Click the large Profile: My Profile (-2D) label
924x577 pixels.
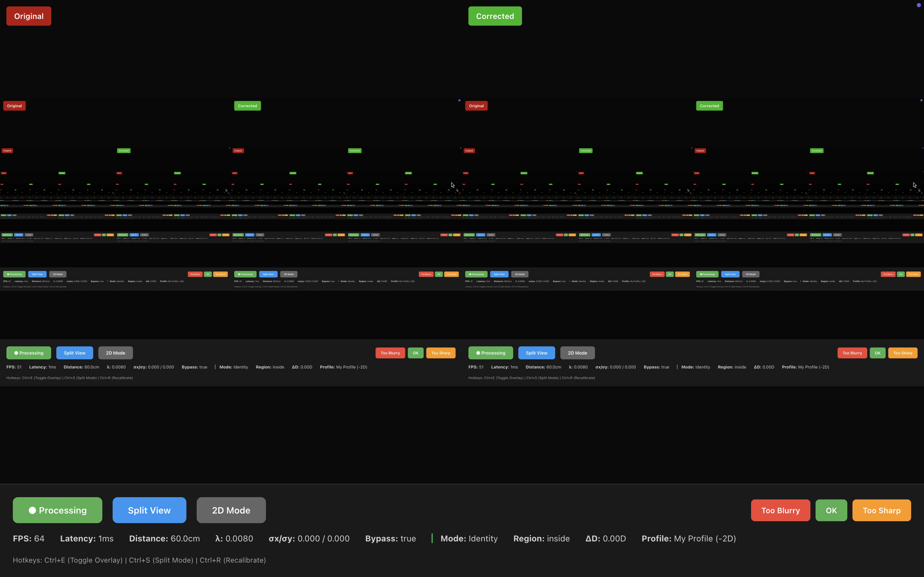click(x=689, y=539)
